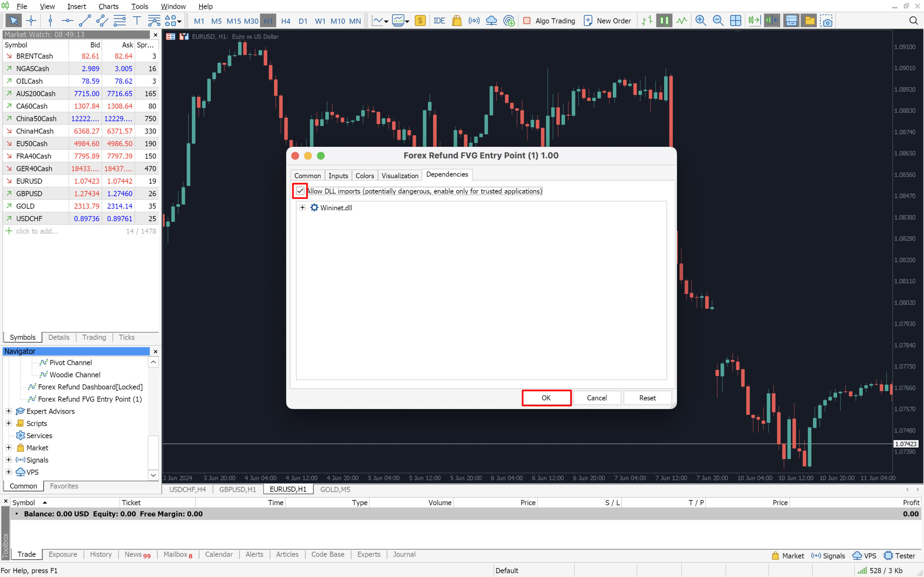The width and height of the screenshot is (924, 577).
Task: Expand Wininet.dll dependency tree item
Action: [302, 207]
